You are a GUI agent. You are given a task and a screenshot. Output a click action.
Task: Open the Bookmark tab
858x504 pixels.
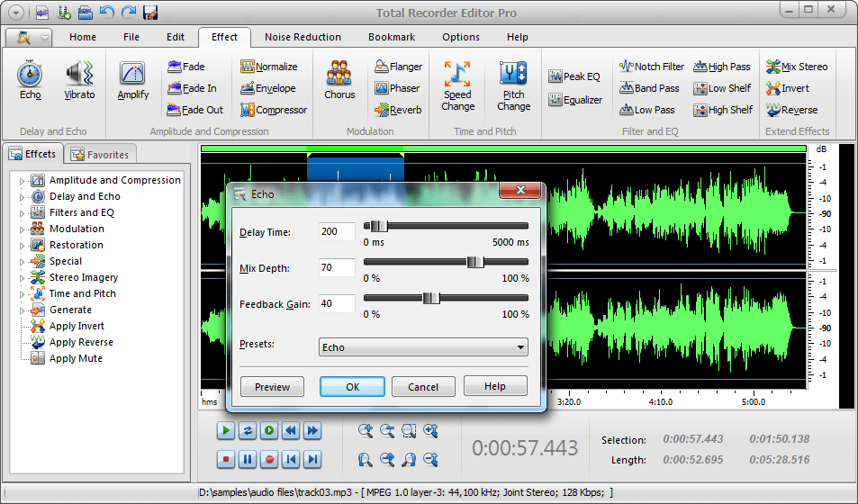pyautogui.click(x=392, y=37)
